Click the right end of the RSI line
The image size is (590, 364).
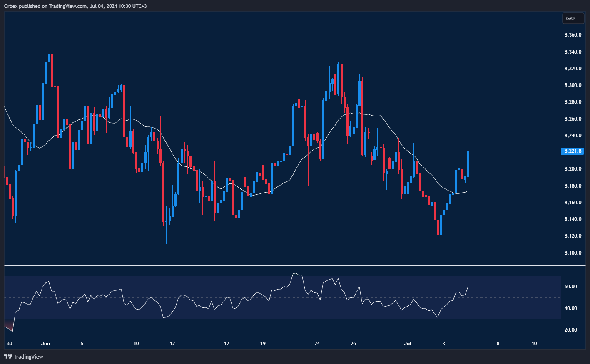pyautogui.click(x=468, y=287)
